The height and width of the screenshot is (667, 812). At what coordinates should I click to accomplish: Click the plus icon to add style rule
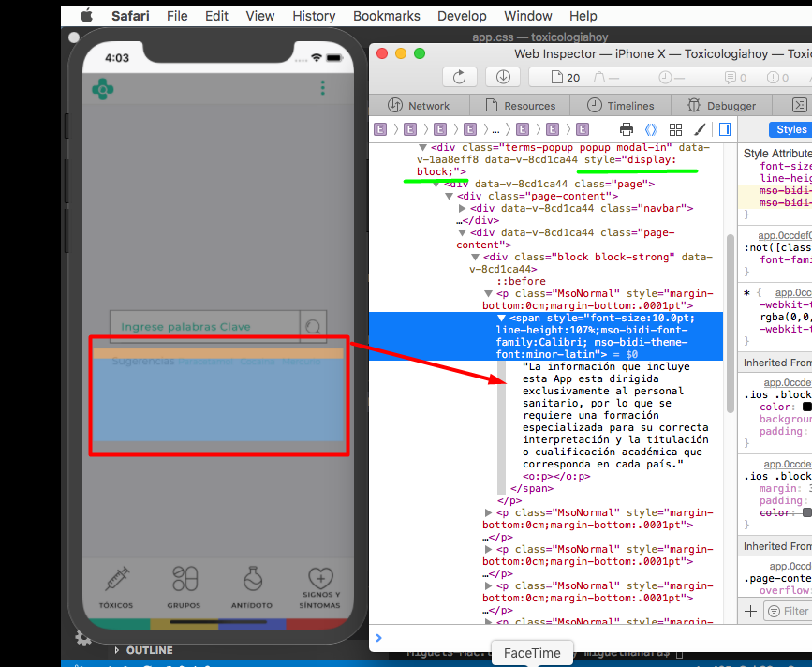pos(750,612)
